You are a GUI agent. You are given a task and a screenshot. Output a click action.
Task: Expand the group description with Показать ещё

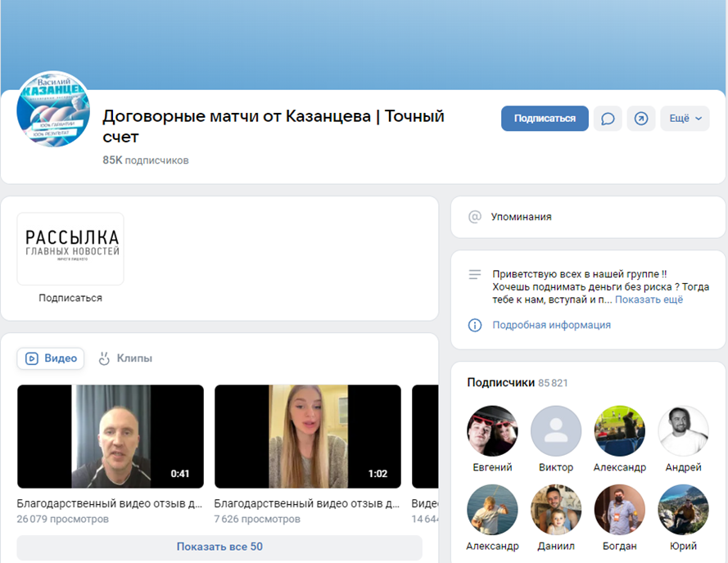coord(651,299)
